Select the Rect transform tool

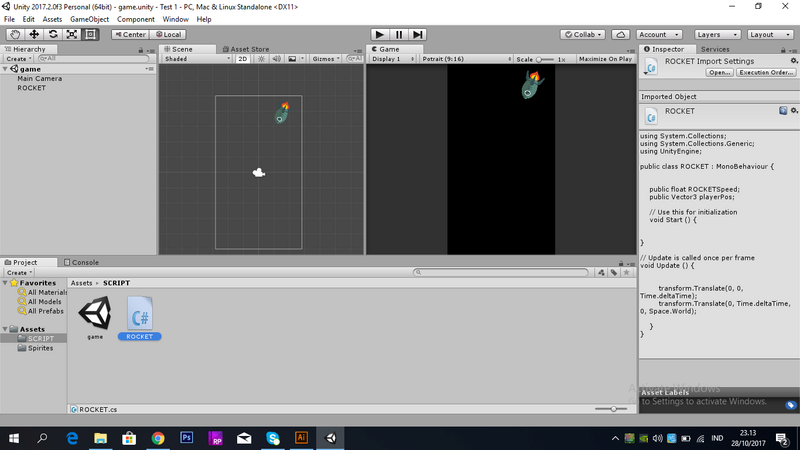coord(91,34)
